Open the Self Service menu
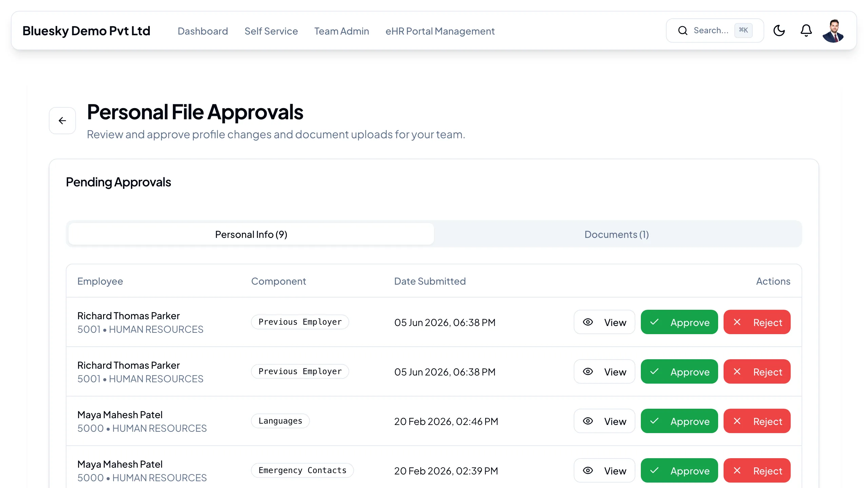 pyautogui.click(x=271, y=31)
